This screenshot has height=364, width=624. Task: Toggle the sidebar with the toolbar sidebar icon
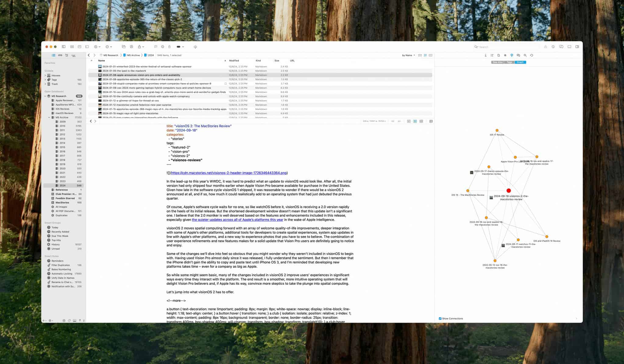(64, 47)
